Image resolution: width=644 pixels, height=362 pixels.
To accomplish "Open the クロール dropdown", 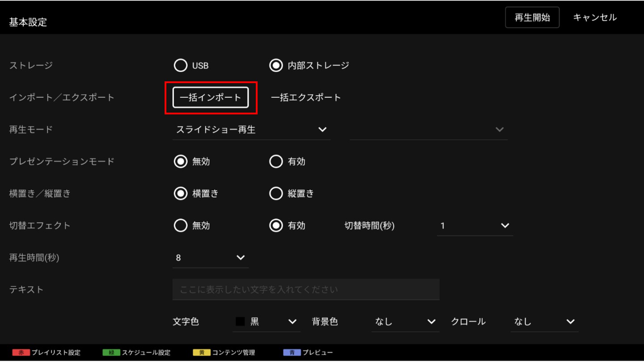I will pyautogui.click(x=544, y=322).
